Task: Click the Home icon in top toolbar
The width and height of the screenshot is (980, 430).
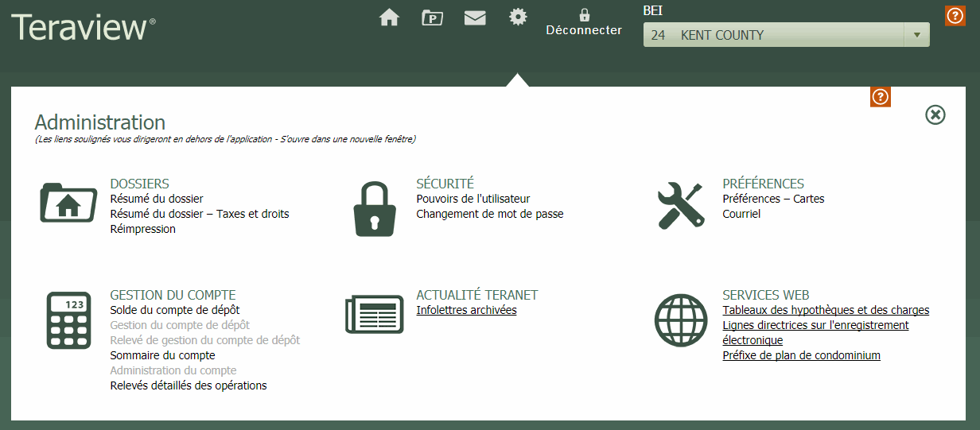Action: pyautogui.click(x=389, y=17)
